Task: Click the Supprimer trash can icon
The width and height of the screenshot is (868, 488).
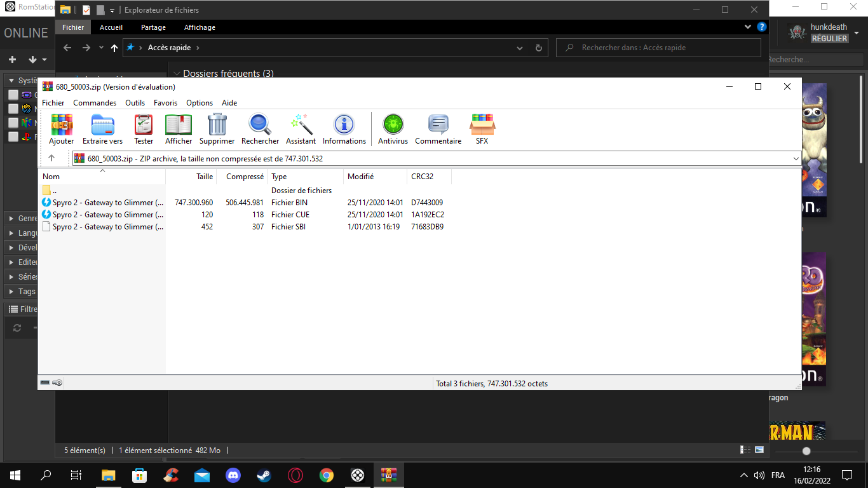Action: pos(217,129)
